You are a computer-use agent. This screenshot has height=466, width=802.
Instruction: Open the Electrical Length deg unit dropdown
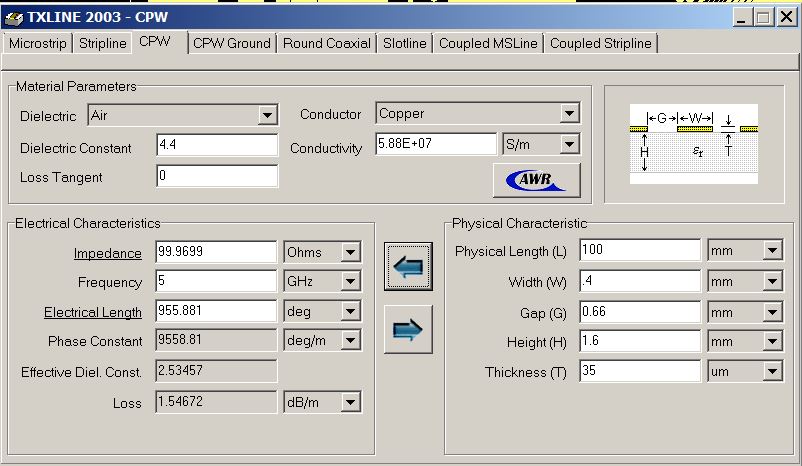350,311
